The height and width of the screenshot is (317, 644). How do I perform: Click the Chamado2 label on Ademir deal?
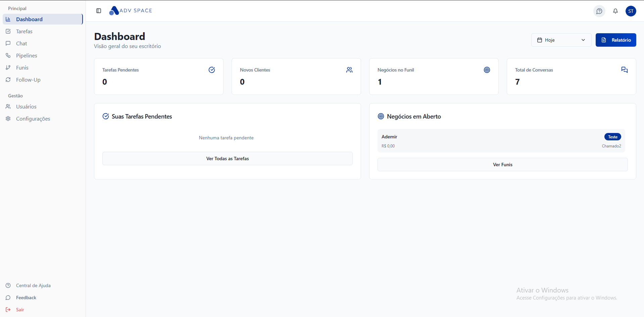coord(611,146)
